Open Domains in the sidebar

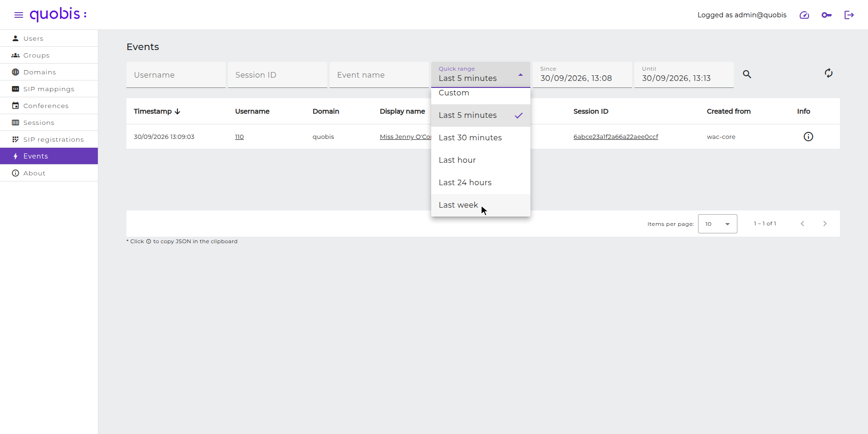(49, 72)
